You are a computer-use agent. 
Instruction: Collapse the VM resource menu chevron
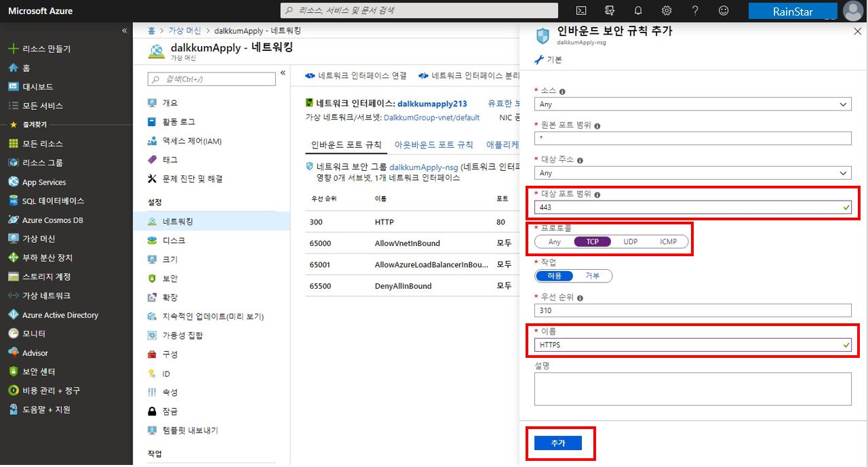(283, 73)
